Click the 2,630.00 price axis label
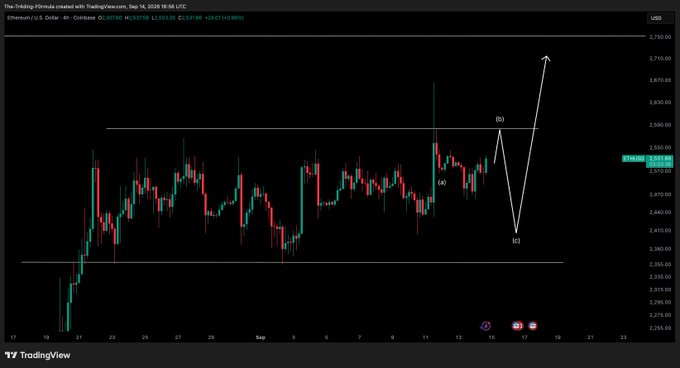The image size is (680, 368). 660,103
